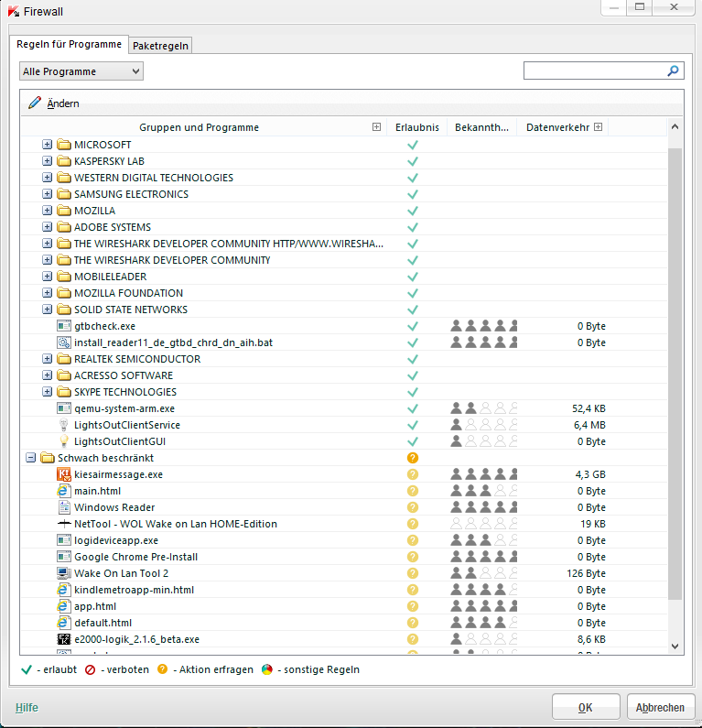Click the scrollbar up arrow

tap(675, 126)
